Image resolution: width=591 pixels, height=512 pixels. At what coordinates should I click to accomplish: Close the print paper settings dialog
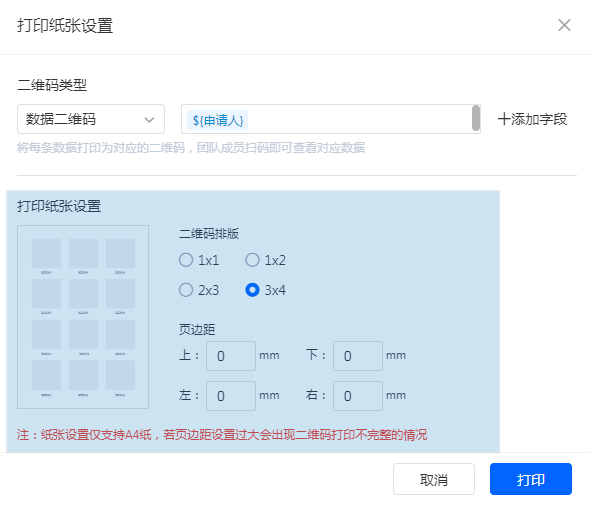pyautogui.click(x=564, y=25)
